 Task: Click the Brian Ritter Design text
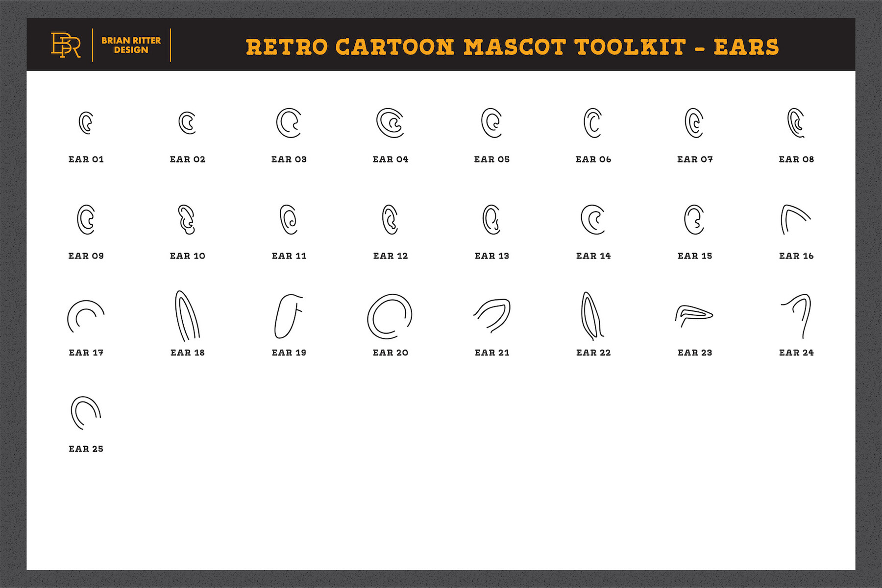click(131, 45)
